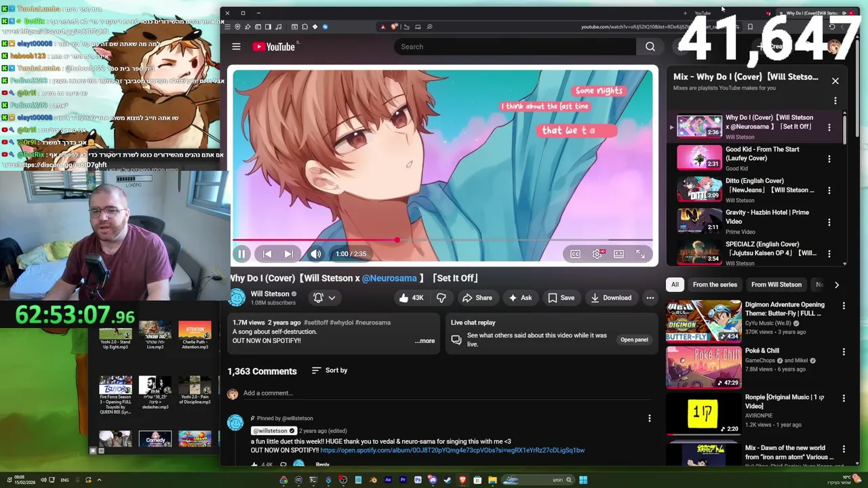Toggle closed captions on the player
The width and height of the screenshot is (868, 488).
point(575,254)
